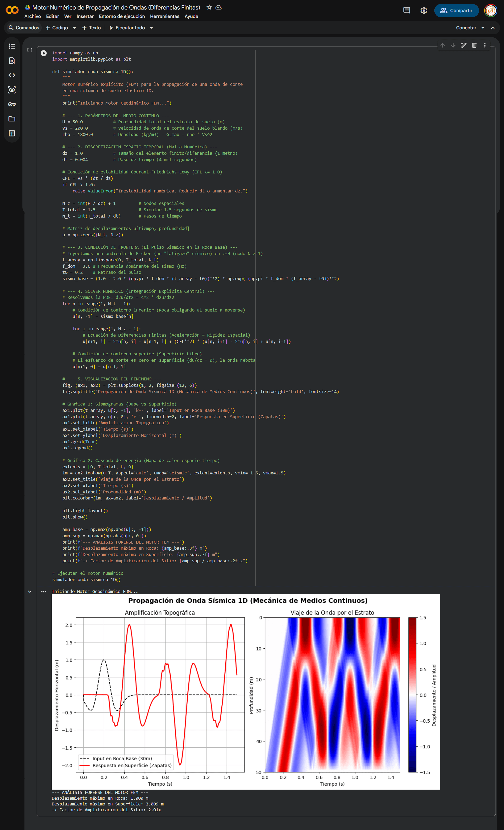Click the cell execution count bracket
Image resolution: width=504 pixels, height=830 pixels.
(x=30, y=50)
